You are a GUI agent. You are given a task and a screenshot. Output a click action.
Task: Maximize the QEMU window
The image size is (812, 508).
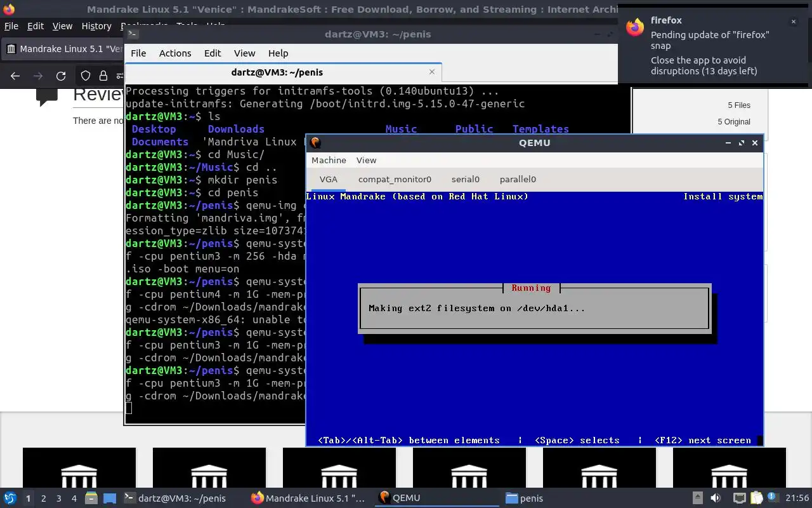[x=742, y=143]
